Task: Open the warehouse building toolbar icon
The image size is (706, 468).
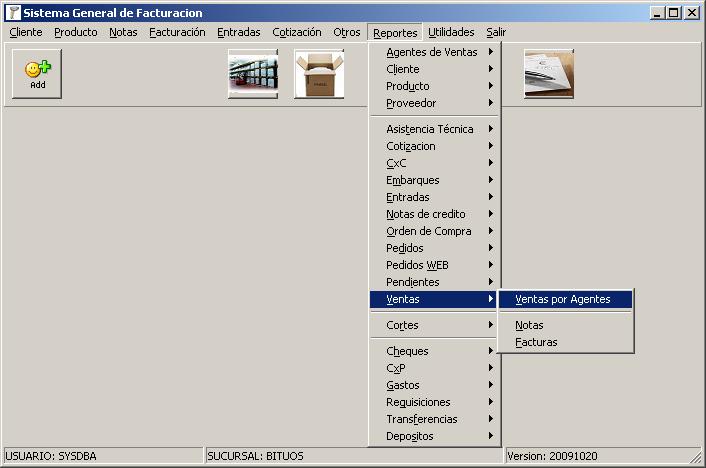Action: pos(253,74)
